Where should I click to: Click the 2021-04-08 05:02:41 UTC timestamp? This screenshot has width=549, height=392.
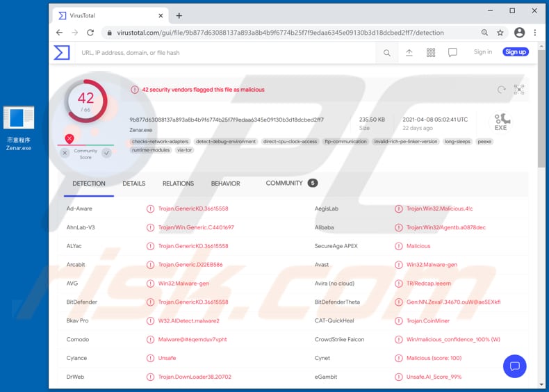pos(435,120)
